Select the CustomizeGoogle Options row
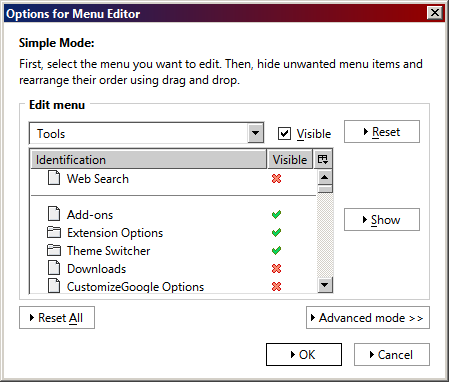 pos(173,286)
